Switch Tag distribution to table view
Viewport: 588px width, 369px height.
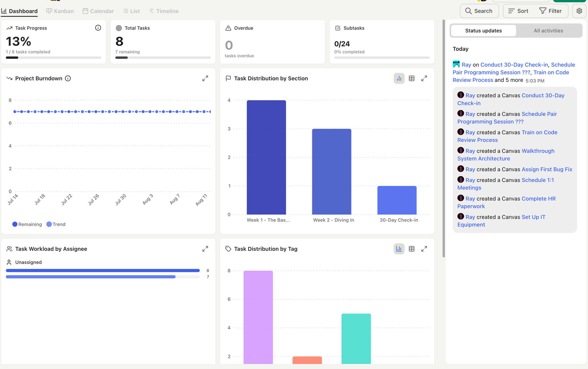[x=412, y=249]
